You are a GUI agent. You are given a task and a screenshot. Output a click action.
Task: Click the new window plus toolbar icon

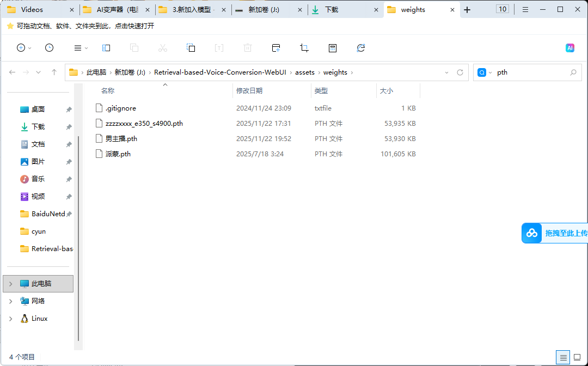point(276,47)
